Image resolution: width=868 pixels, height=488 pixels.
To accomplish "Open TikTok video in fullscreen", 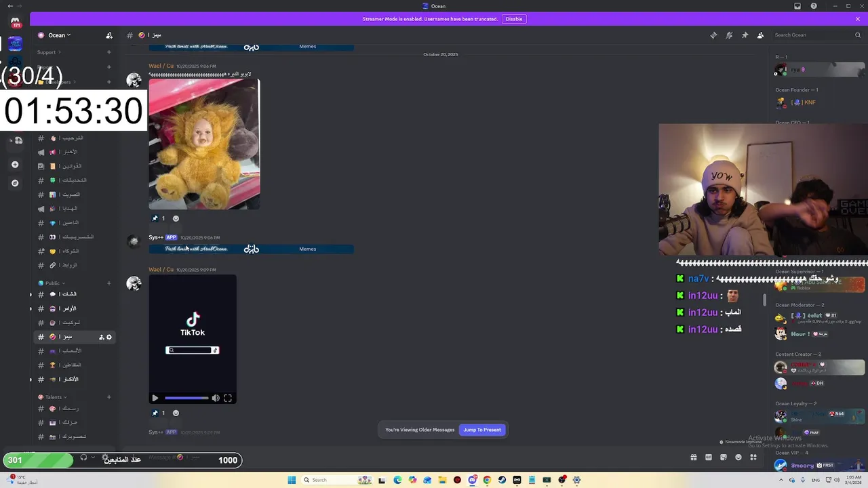I will click(x=228, y=399).
